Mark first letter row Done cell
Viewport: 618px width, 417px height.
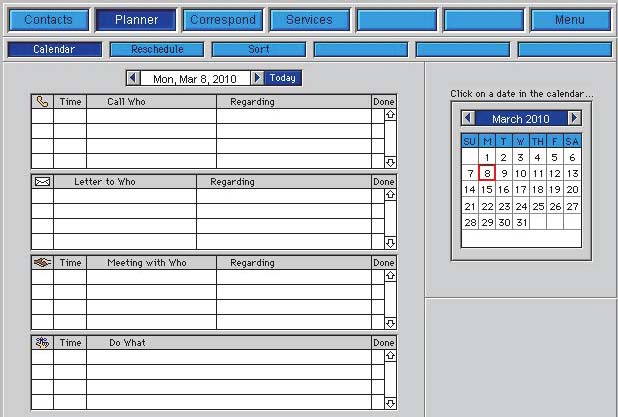378,196
